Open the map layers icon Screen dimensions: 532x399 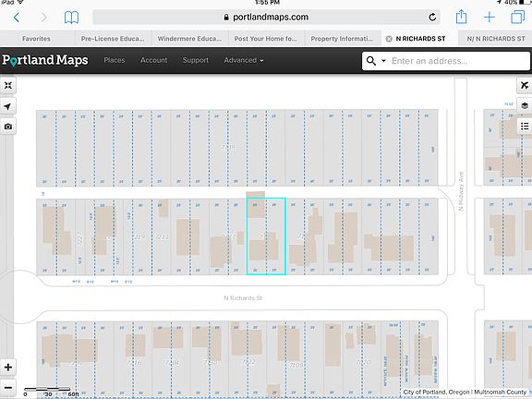[525, 105]
